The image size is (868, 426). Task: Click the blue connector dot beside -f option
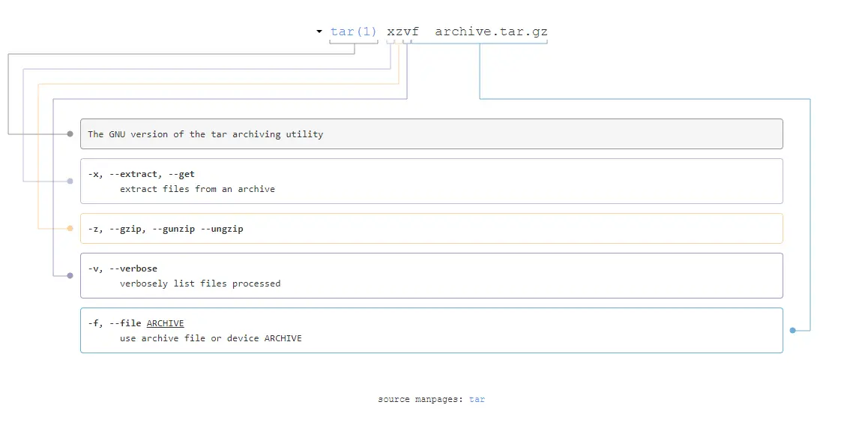[x=793, y=330]
